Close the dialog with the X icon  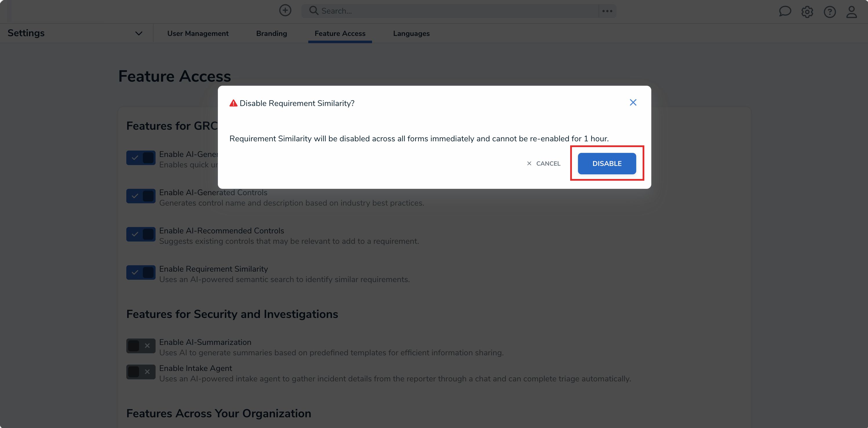[633, 103]
